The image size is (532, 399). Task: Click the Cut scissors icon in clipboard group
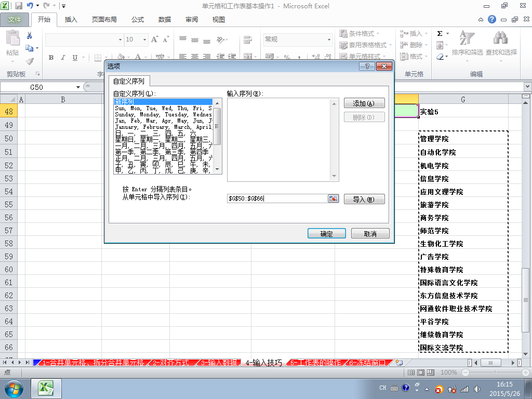pos(29,35)
